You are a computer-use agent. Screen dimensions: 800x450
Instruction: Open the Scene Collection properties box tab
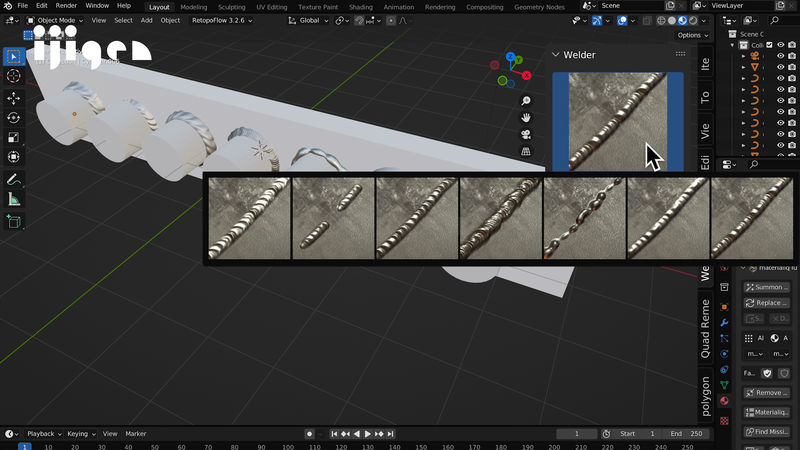(x=724, y=287)
